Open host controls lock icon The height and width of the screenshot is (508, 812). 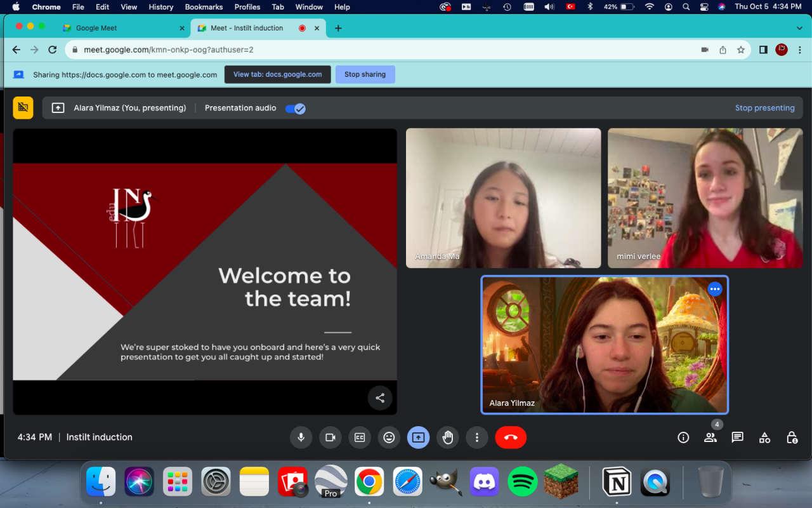[792, 438]
